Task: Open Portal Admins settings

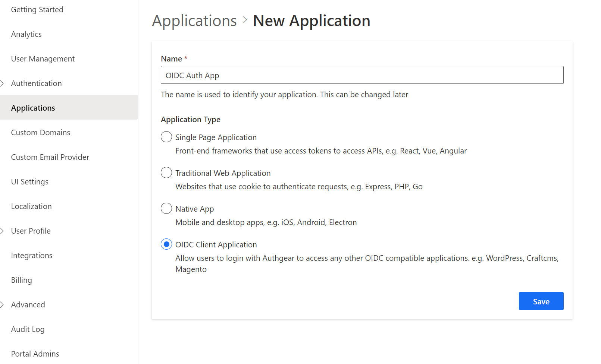Action: point(35,354)
